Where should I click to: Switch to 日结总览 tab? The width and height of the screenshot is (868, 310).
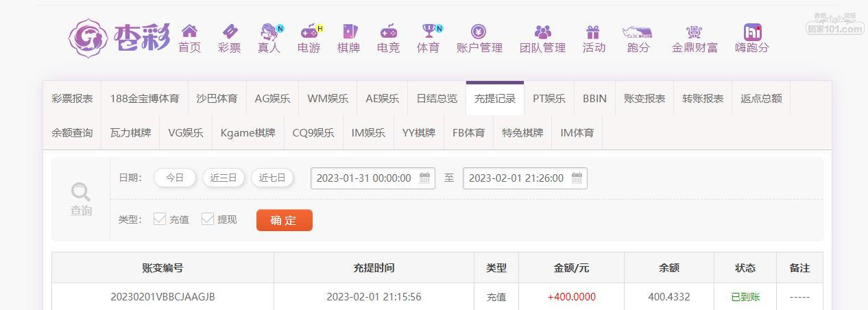click(437, 98)
